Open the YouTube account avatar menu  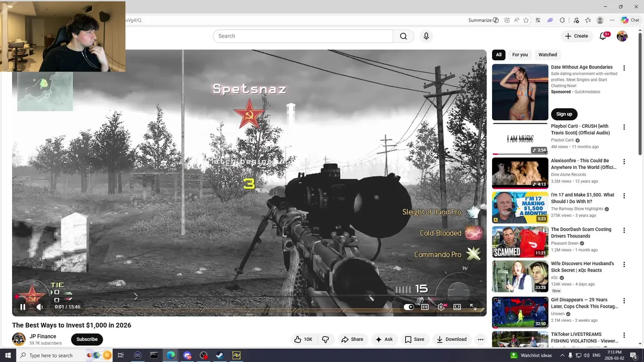tap(622, 36)
